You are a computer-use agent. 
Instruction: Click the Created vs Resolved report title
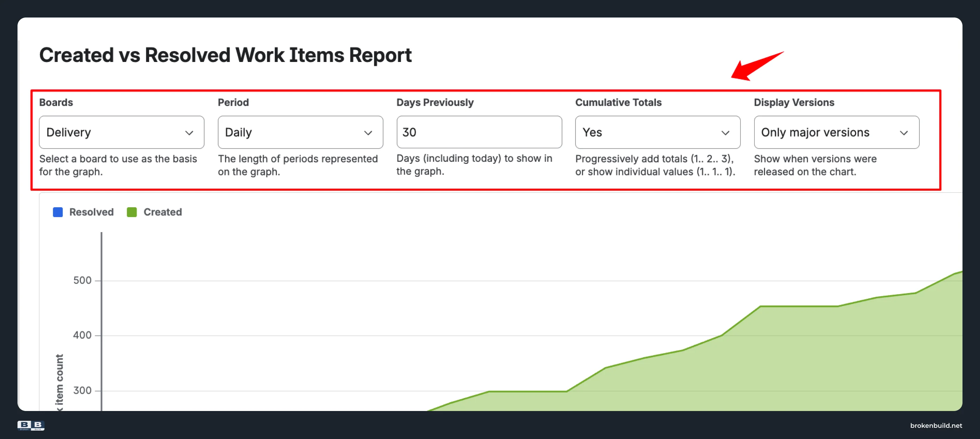coord(225,55)
